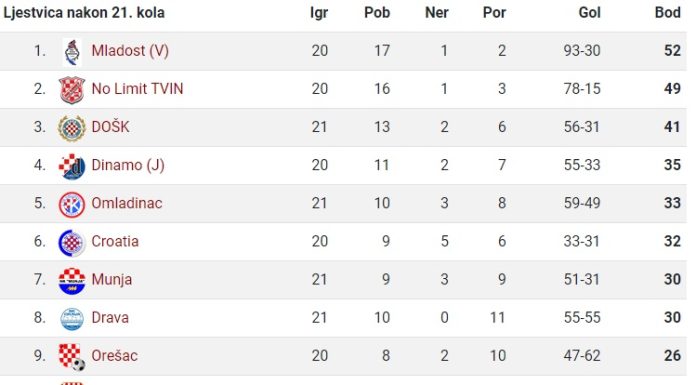Click the Orešac checkered crest icon

[x=72, y=357]
